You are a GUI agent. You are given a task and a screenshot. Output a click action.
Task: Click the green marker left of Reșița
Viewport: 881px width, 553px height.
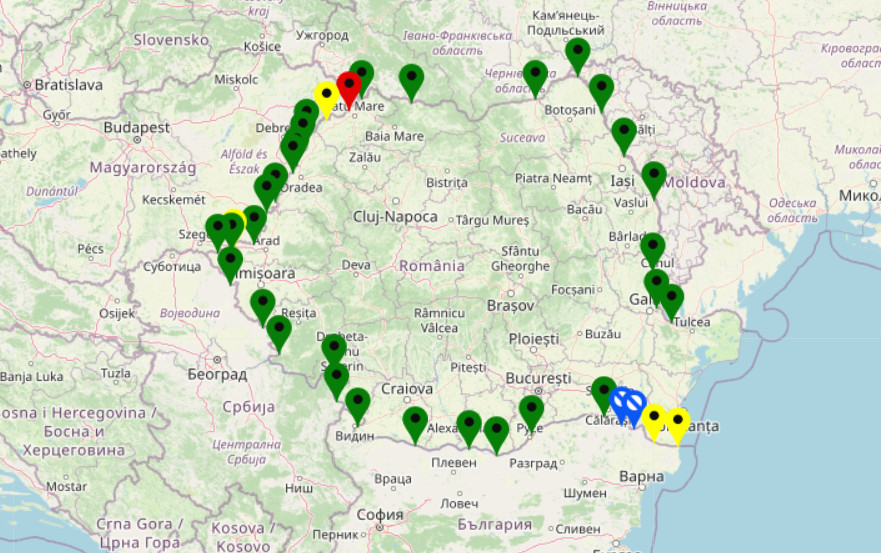coord(263,304)
